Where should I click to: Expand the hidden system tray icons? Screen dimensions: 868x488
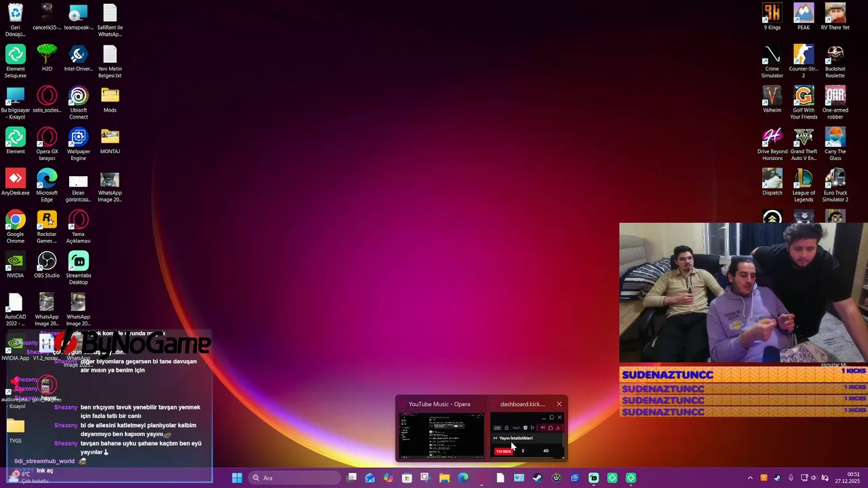[750, 478]
